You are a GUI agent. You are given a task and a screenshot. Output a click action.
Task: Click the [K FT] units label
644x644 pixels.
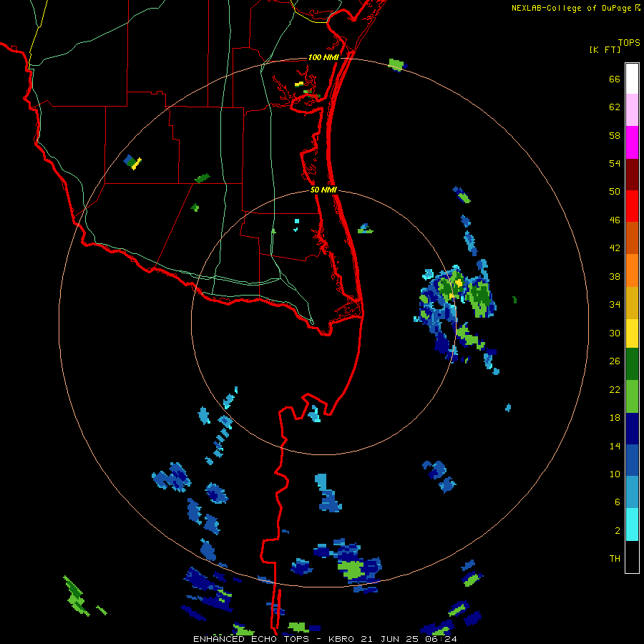tap(605, 49)
